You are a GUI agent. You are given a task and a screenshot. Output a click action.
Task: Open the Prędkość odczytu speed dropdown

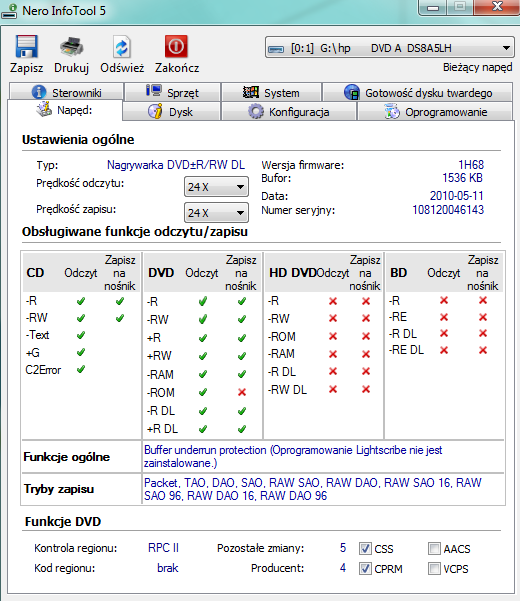click(x=216, y=187)
